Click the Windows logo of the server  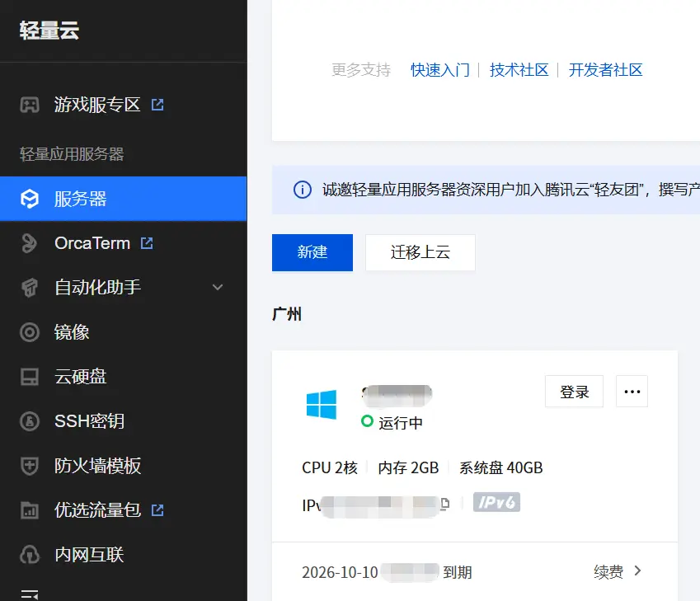click(x=321, y=405)
